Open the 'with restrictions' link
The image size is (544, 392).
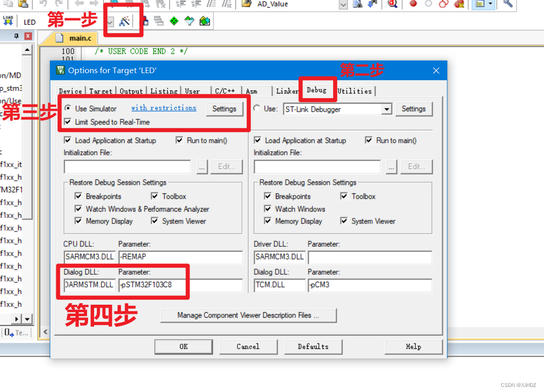point(164,108)
